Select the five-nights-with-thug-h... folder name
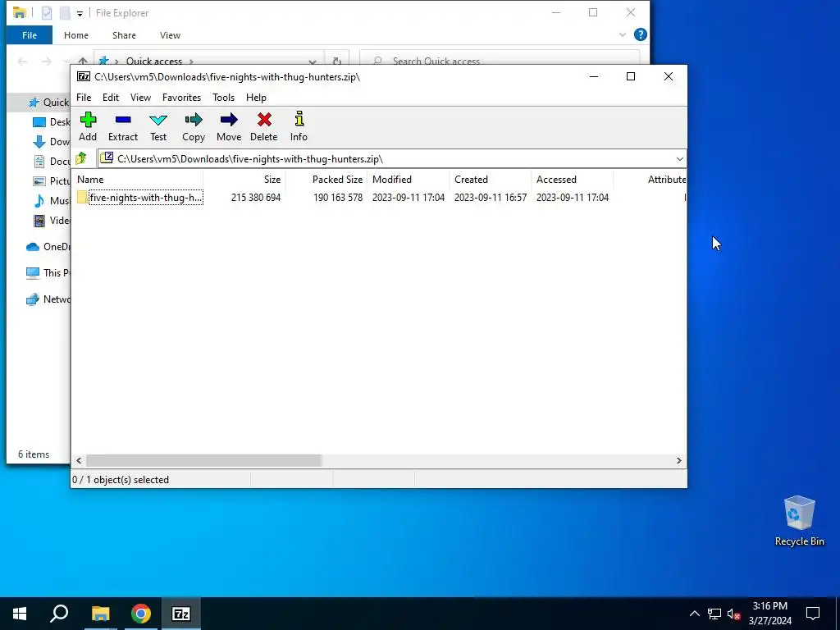Image resolution: width=840 pixels, height=630 pixels. pos(146,197)
